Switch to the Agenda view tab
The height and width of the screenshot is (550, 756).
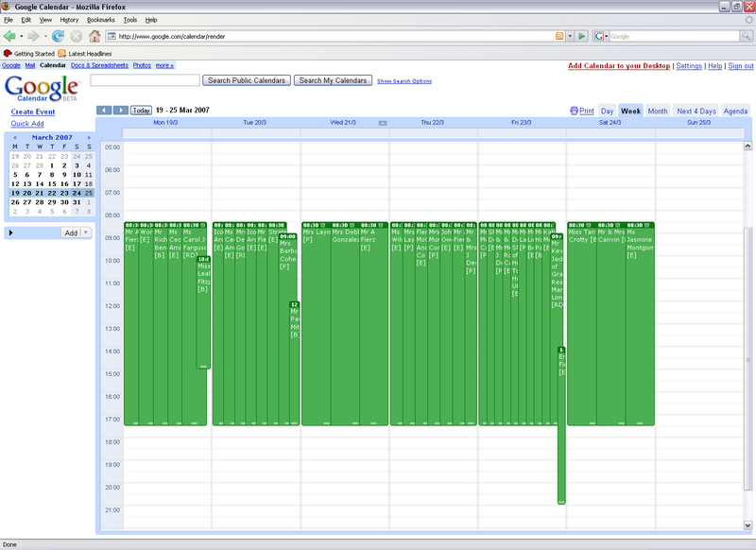pyautogui.click(x=735, y=112)
